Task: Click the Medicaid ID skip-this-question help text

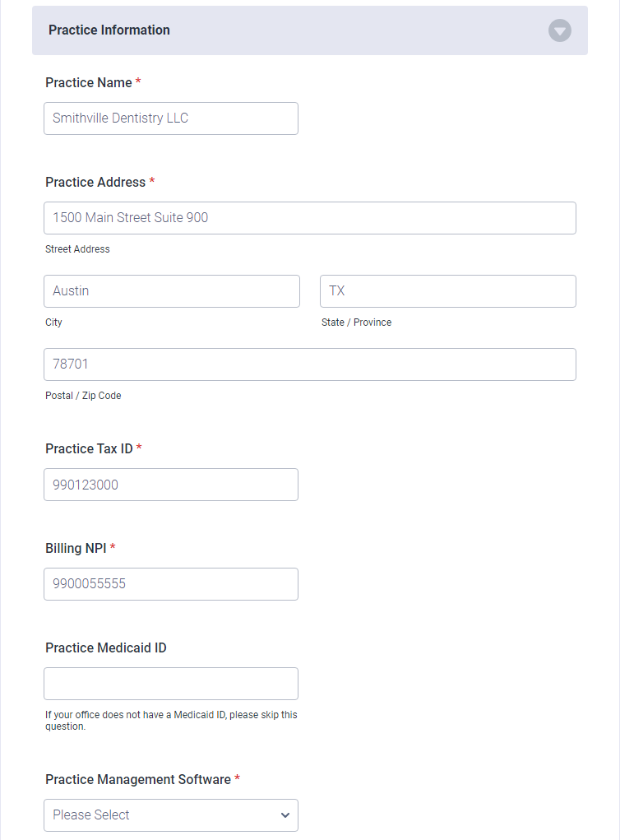Action: point(171,721)
